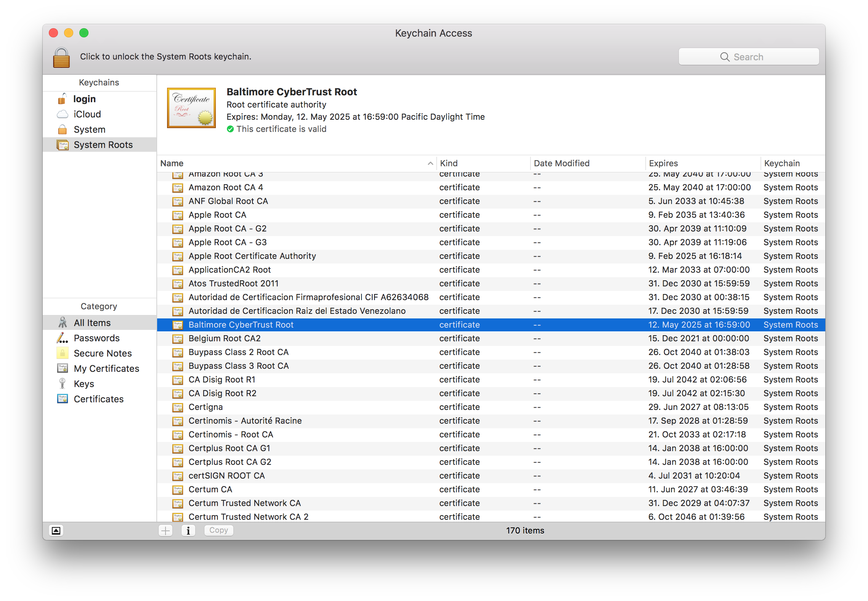Select Apple Root Certificate Authority row
The height and width of the screenshot is (601, 868).
[491, 256]
